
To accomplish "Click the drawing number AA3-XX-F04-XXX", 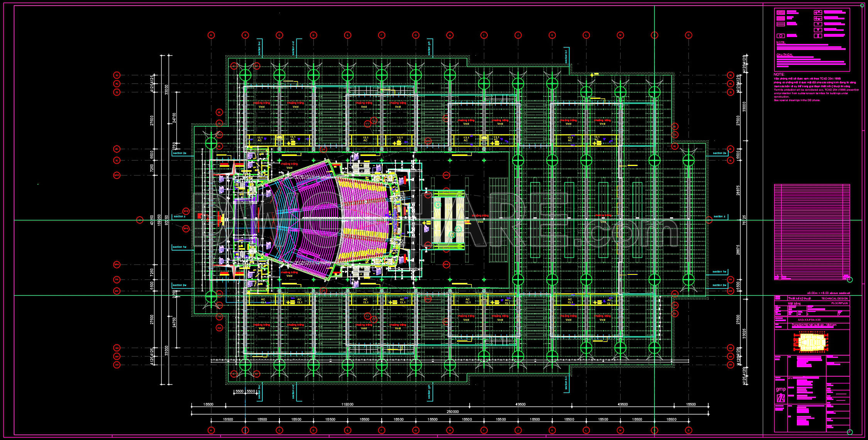I will coord(809,320).
